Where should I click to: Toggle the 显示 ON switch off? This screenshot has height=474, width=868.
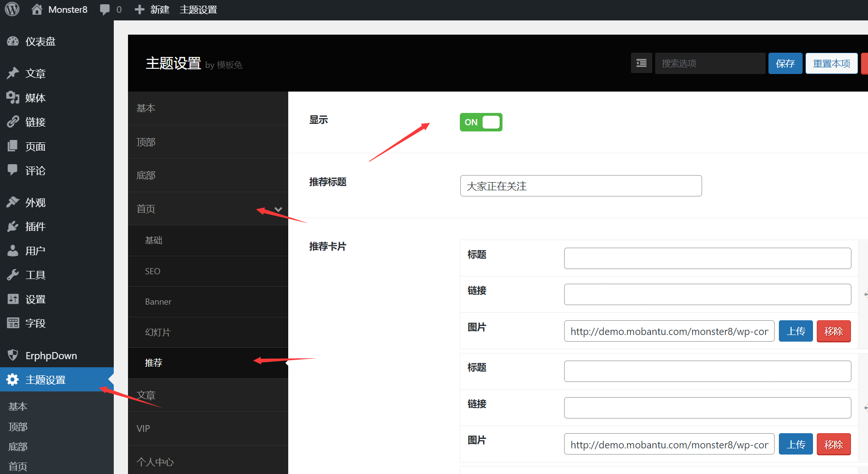pos(481,122)
